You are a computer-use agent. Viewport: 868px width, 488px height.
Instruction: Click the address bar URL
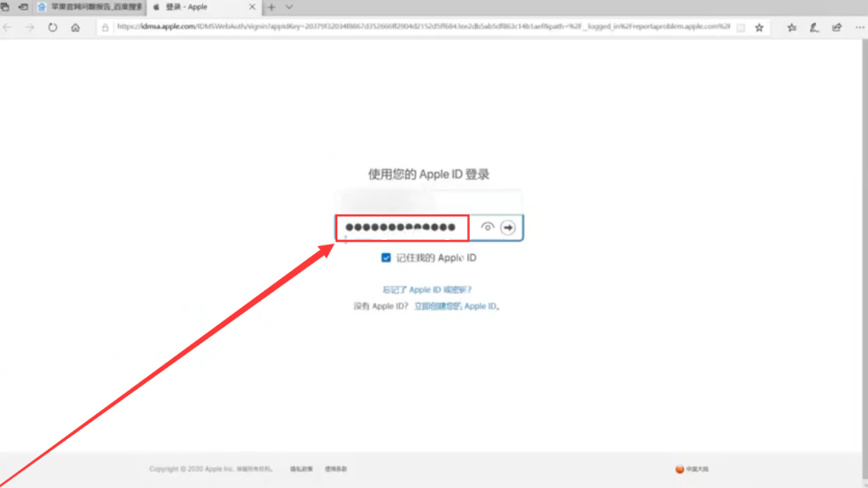424,26
